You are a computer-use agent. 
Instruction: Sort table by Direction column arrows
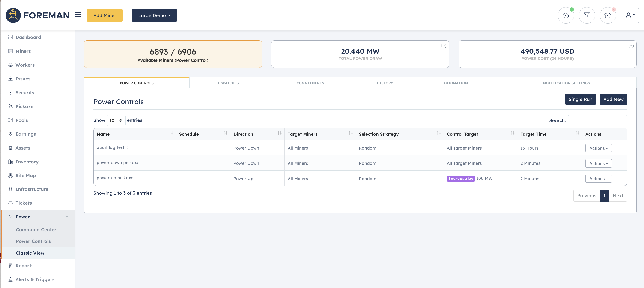click(x=280, y=133)
